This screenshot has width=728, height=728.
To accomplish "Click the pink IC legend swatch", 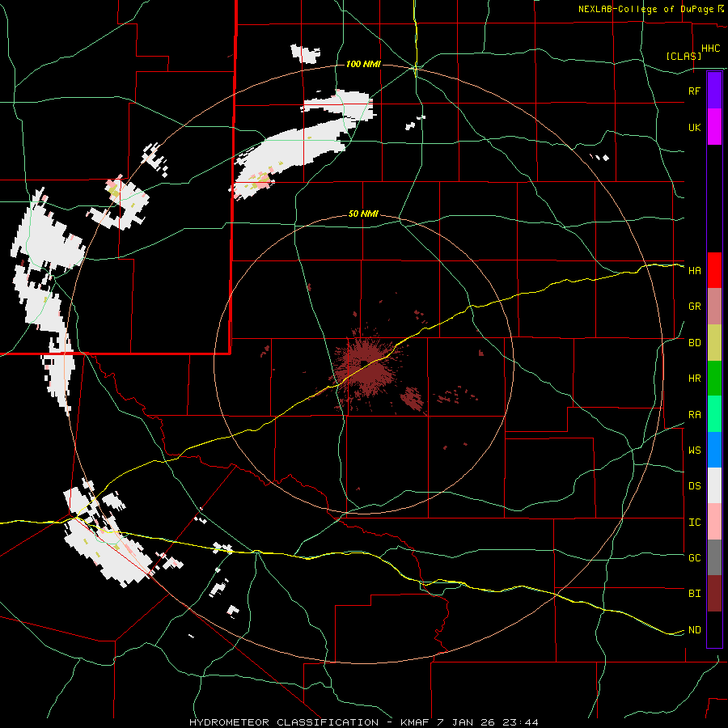I will [714, 522].
